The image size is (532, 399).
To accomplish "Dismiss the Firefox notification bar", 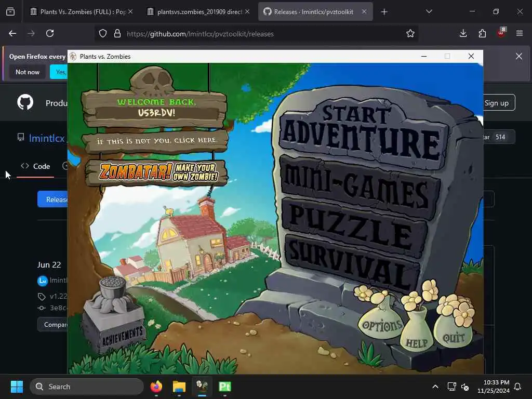I will click(x=519, y=56).
